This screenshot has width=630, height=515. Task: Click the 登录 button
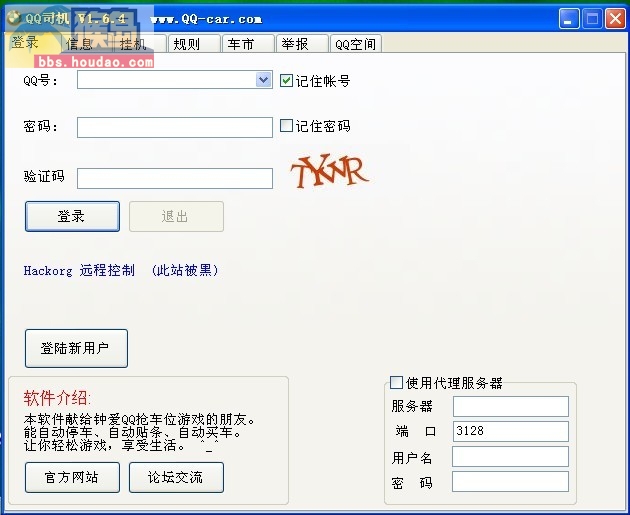click(72, 217)
